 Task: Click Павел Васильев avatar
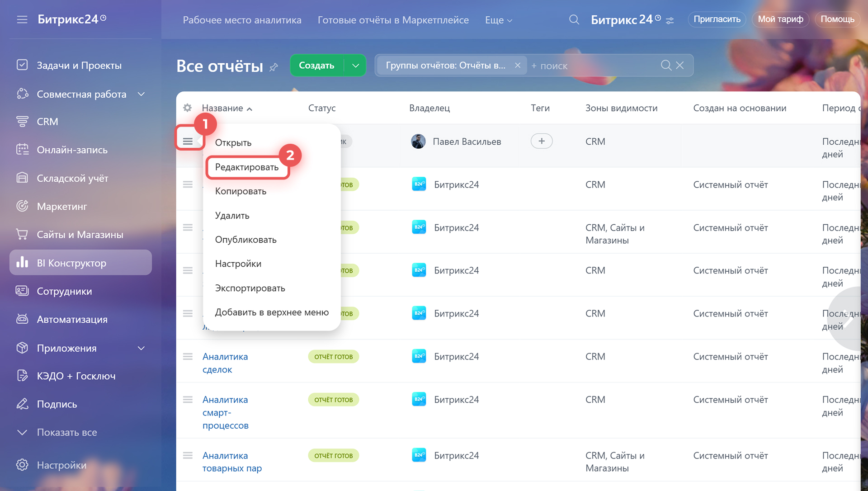[x=418, y=142]
